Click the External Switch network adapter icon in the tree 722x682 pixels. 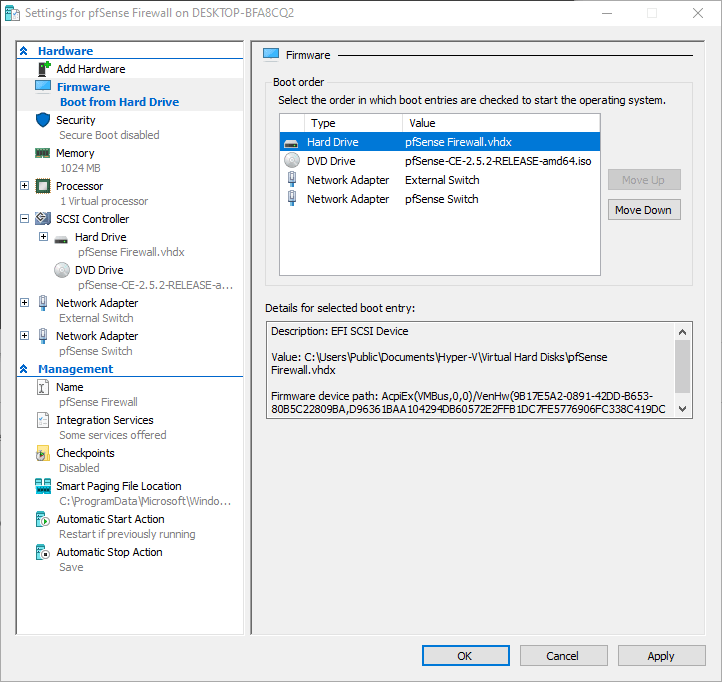click(43, 303)
